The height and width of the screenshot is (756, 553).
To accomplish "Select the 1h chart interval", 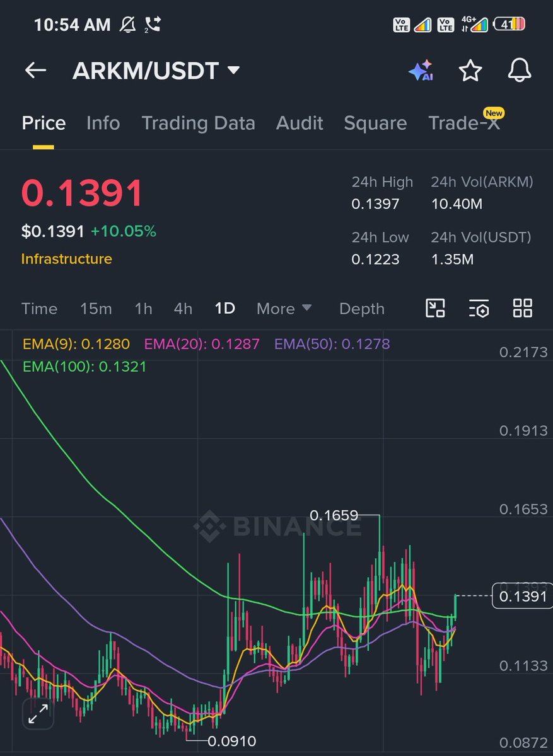I will [x=143, y=309].
